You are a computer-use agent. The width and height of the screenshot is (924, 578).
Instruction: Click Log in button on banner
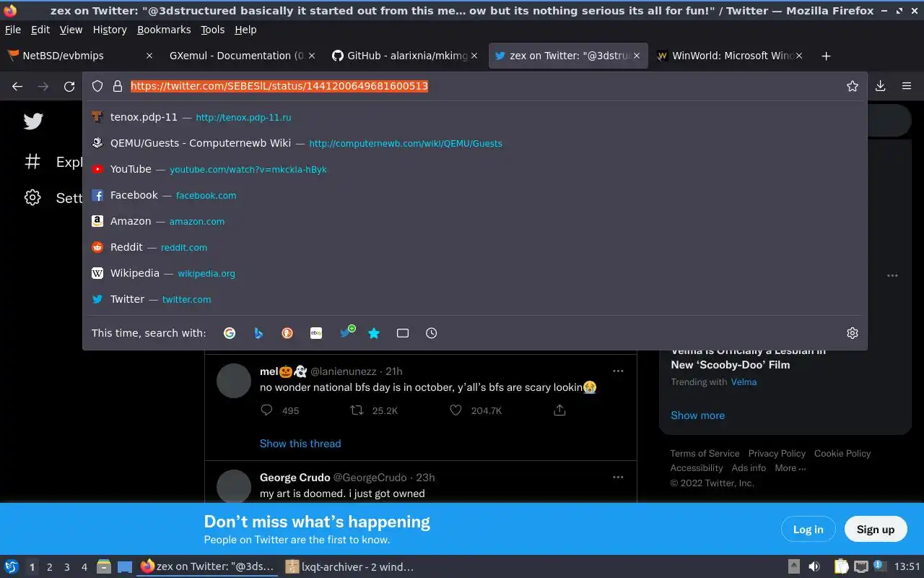[x=808, y=530]
